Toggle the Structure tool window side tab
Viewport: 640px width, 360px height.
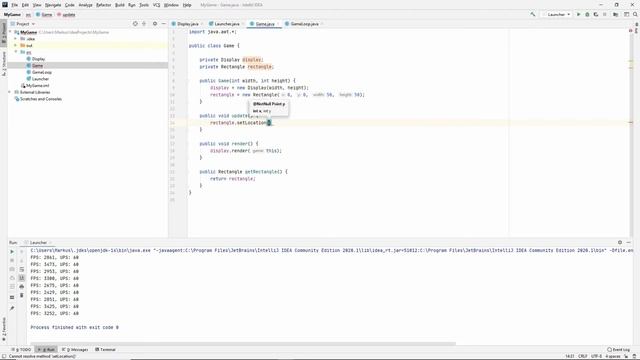pos(4,63)
